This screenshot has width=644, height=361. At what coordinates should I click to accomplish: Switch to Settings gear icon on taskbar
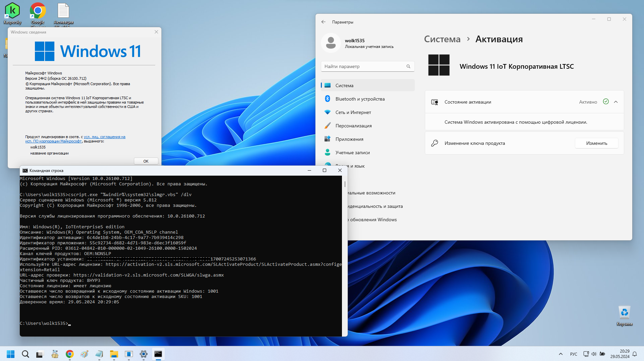point(144,354)
